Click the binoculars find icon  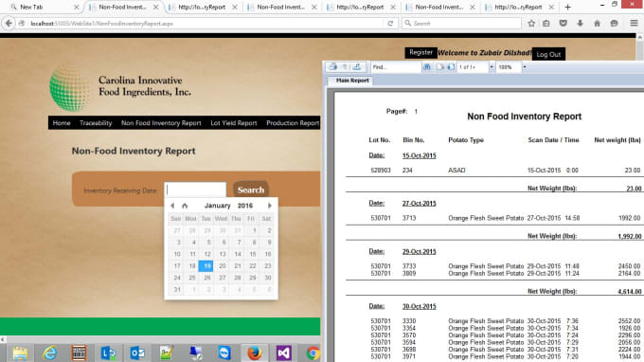click(x=427, y=67)
